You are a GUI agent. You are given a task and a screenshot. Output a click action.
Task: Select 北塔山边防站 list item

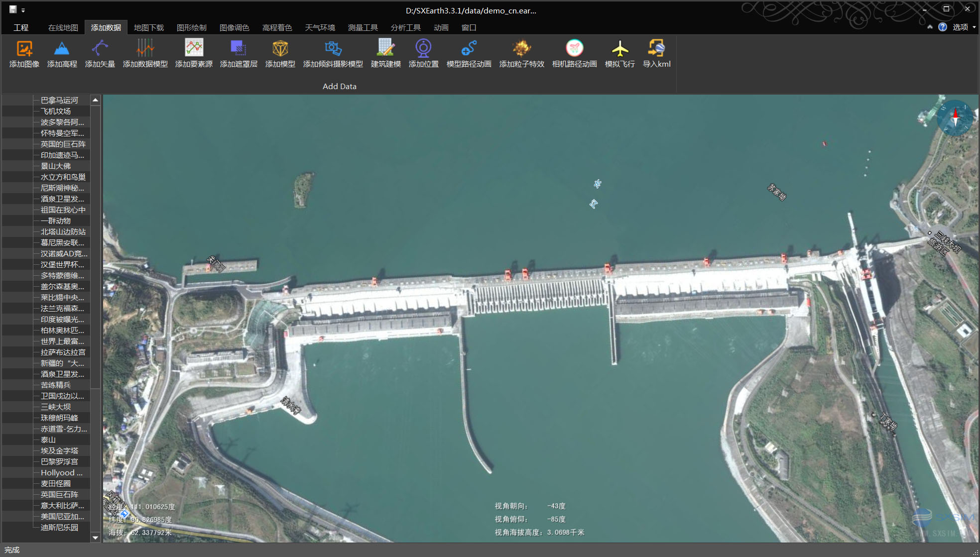point(63,231)
